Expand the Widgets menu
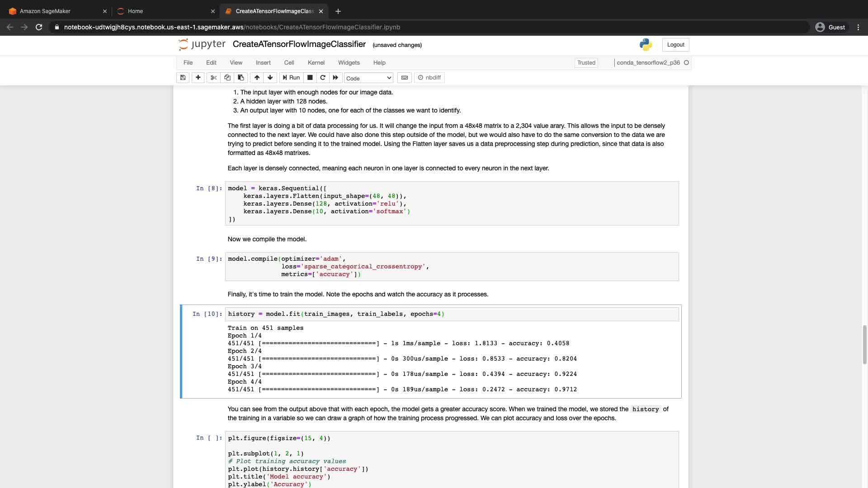The width and height of the screenshot is (868, 488). point(349,63)
